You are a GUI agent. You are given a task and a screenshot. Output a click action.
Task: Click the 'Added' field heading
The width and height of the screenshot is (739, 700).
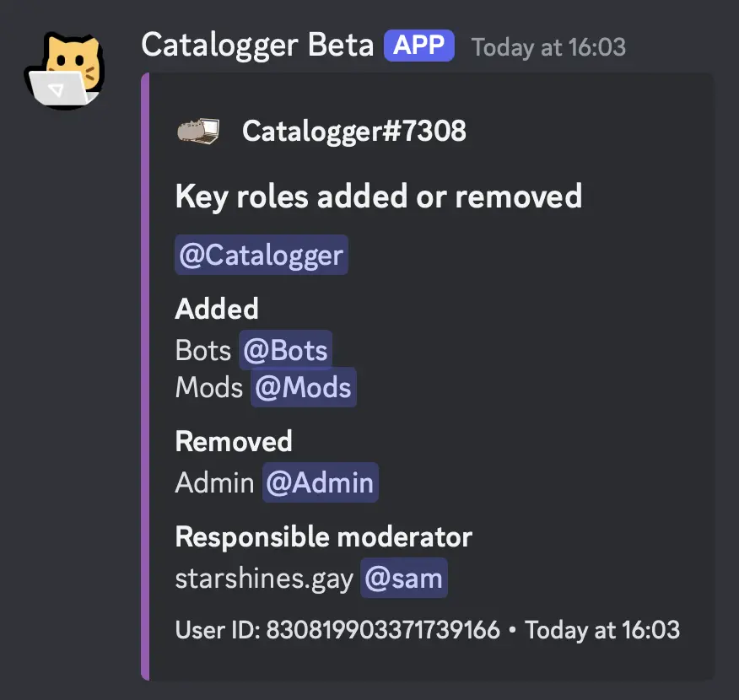217,310
